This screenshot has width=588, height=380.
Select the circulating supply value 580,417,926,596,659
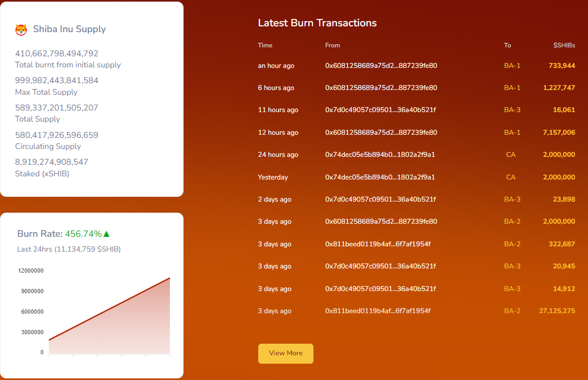57,135
